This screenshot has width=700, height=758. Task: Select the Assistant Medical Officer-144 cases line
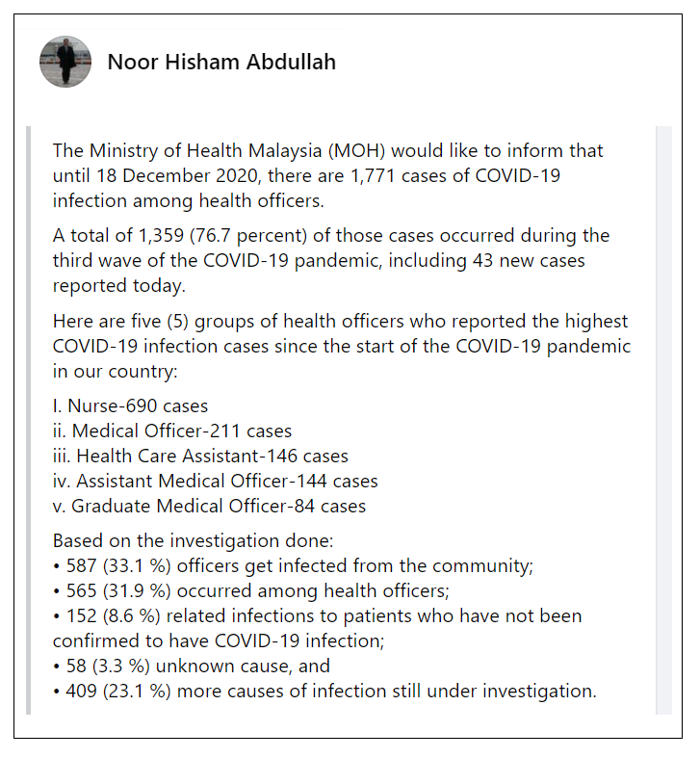pyautogui.click(x=215, y=481)
